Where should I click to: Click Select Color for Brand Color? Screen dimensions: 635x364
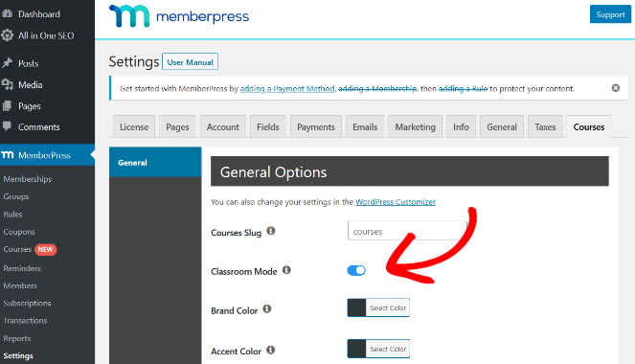coord(388,307)
